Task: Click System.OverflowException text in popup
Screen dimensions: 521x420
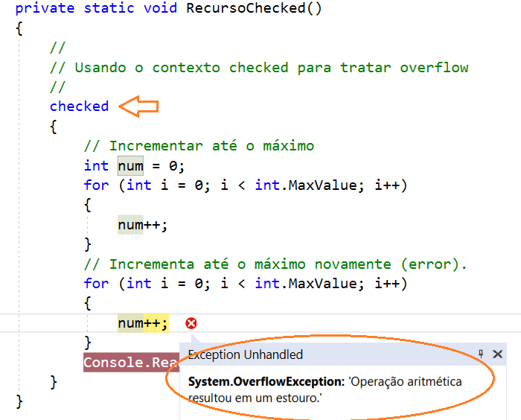Action: pyautogui.click(x=266, y=381)
